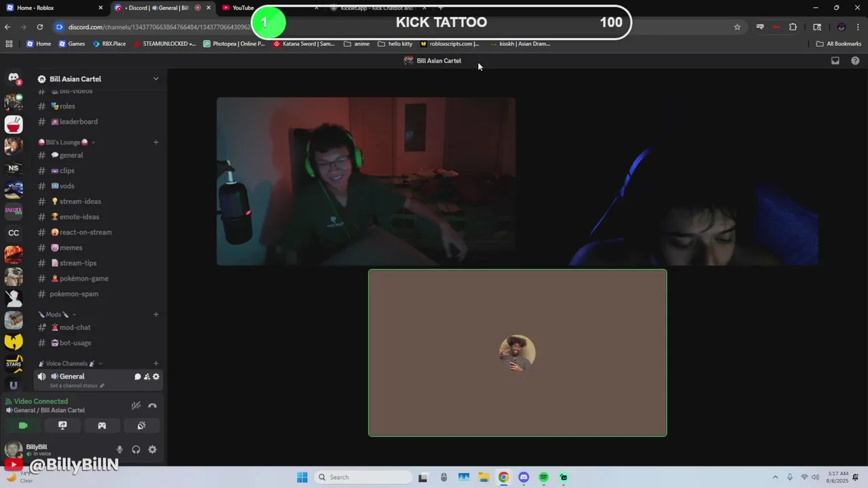Open the leaderboard channel
Image resolution: width=868 pixels, height=488 pixels.
pyautogui.click(x=98, y=122)
